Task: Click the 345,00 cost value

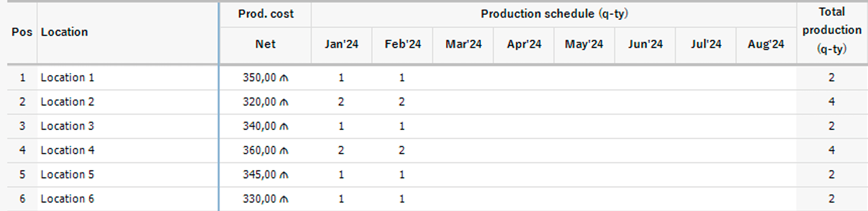Action: pos(259,175)
